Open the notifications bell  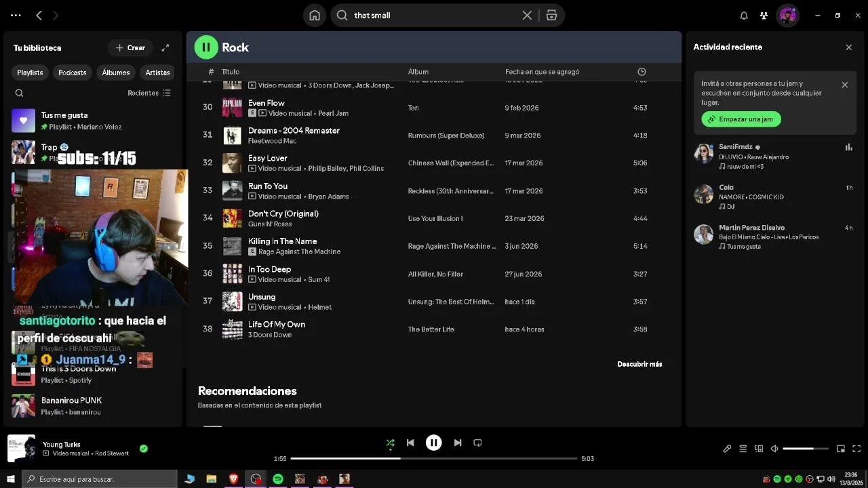click(x=744, y=15)
